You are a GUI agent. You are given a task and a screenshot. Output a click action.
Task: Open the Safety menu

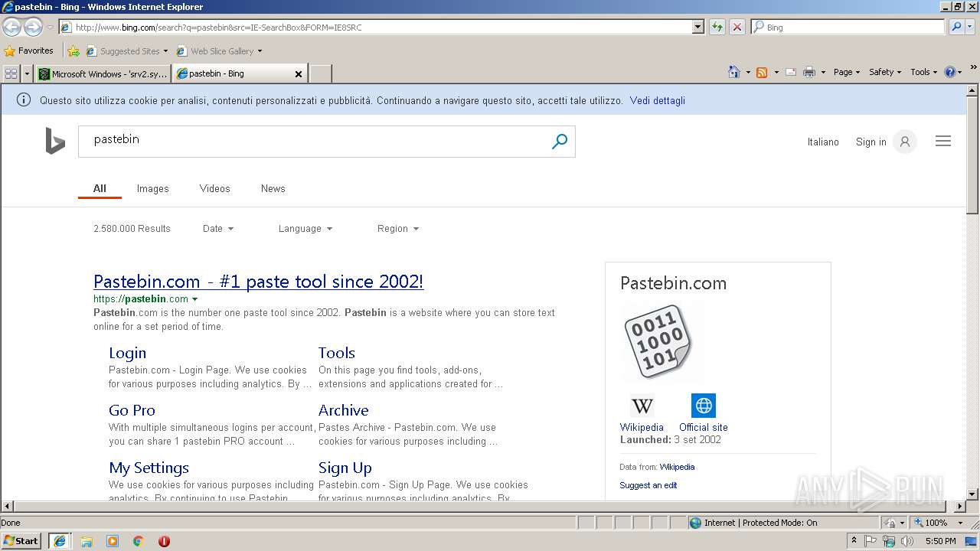tap(885, 72)
